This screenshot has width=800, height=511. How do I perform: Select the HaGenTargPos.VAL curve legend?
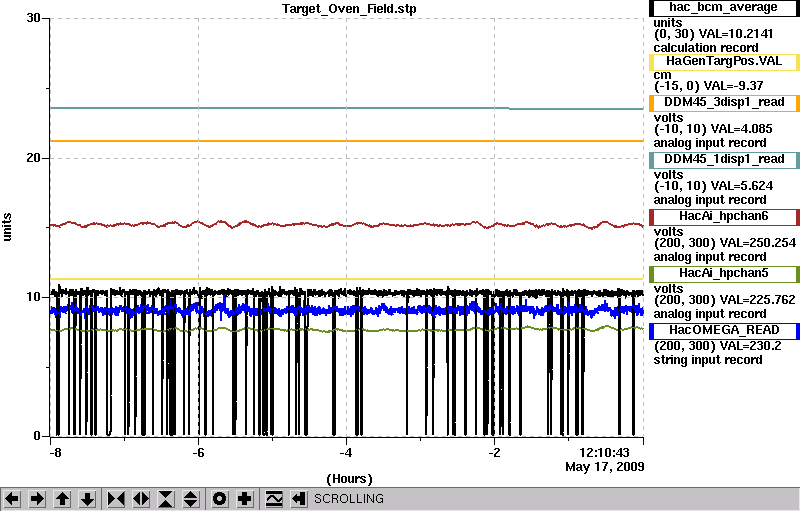coord(724,62)
